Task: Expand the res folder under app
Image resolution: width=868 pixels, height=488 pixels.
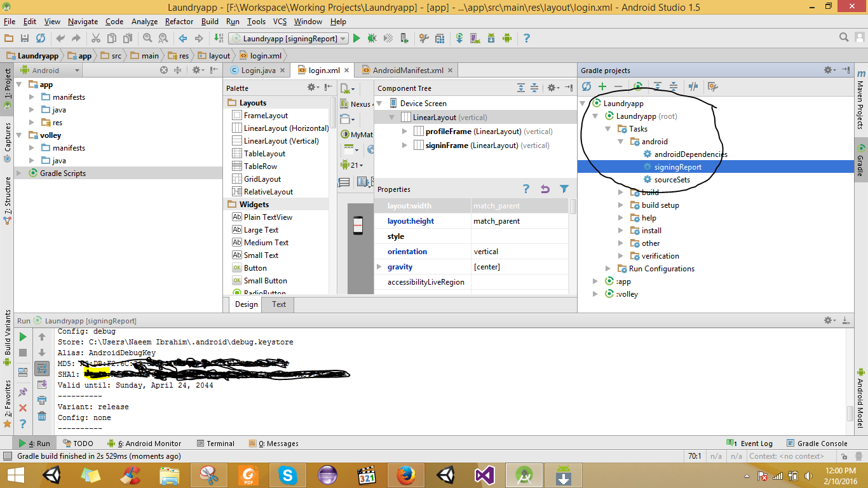Action: pos(32,123)
